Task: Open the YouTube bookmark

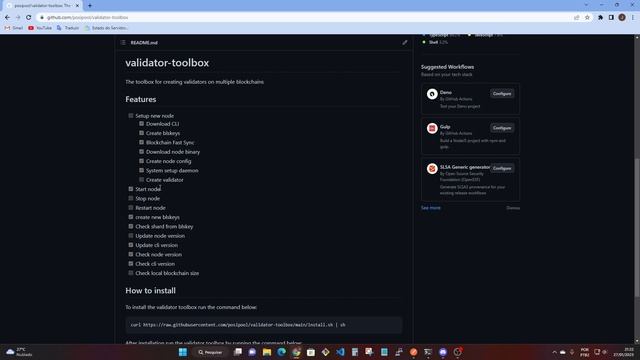Action: 40,28
